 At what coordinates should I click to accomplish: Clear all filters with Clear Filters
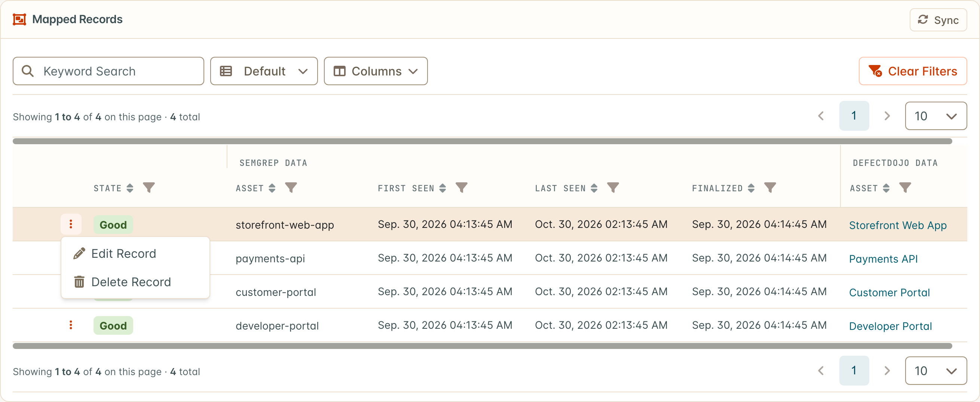click(913, 71)
